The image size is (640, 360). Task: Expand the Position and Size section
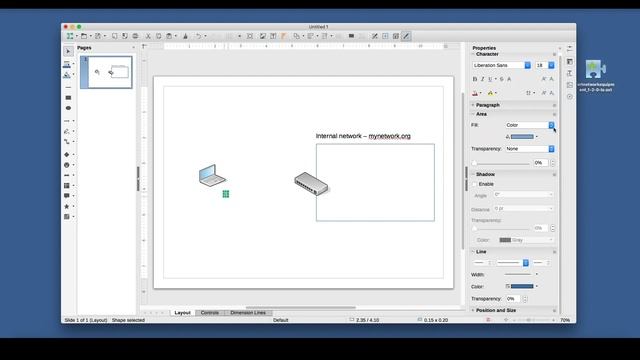[473, 310]
